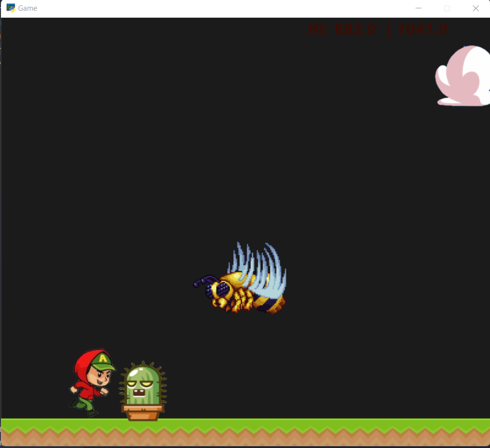Click the Python app icon in title bar
The width and height of the screenshot is (490, 448).
[11, 8]
